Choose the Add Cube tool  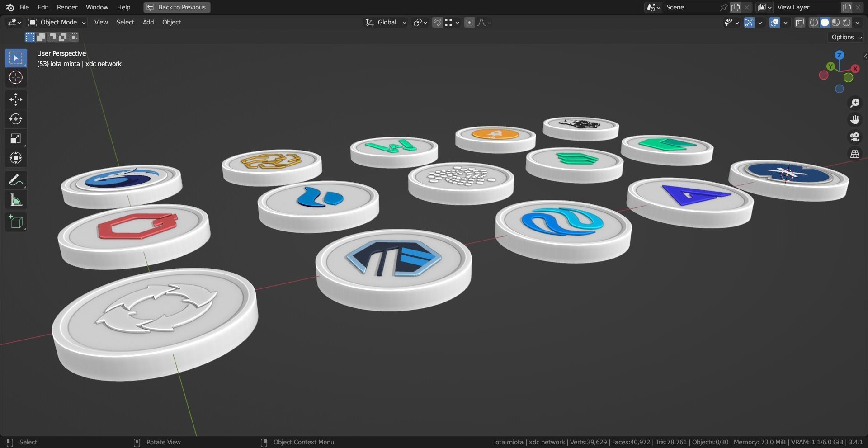pyautogui.click(x=16, y=222)
